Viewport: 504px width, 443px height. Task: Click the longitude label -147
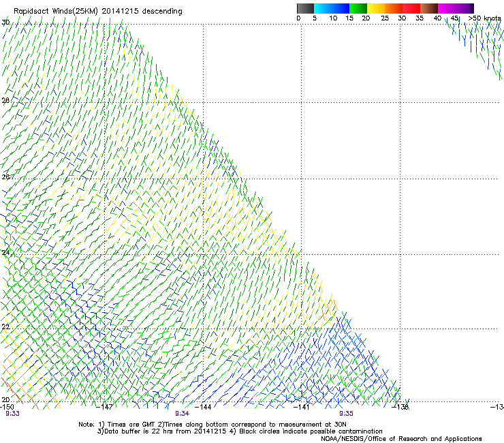(x=104, y=407)
